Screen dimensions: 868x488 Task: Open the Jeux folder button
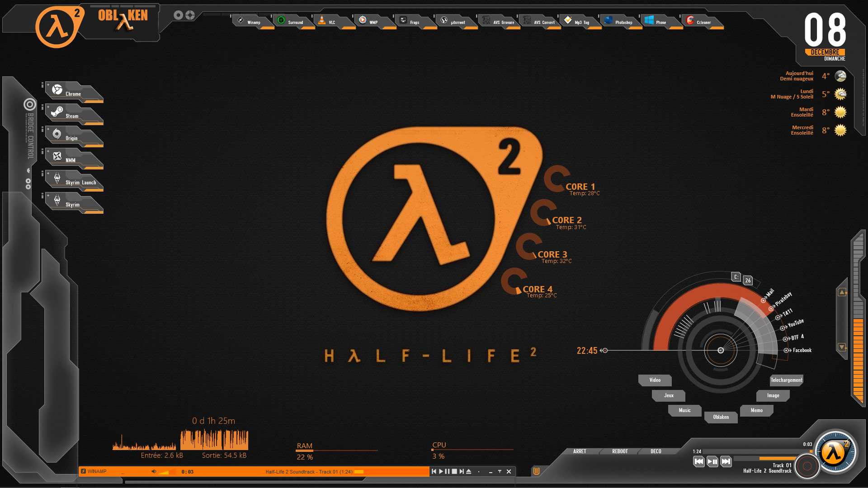669,395
